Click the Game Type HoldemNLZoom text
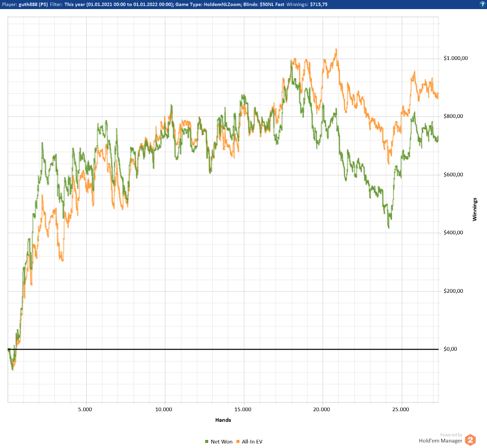 (x=208, y=5)
